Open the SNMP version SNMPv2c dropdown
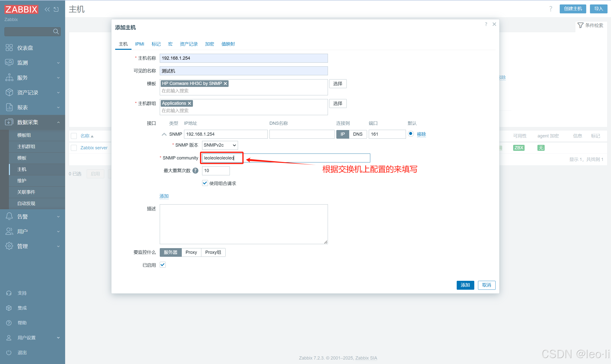Viewport: 611px width, 364px height. click(x=220, y=145)
